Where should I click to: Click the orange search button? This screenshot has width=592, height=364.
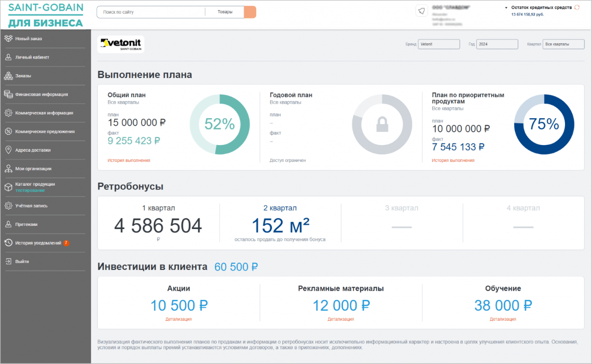tap(250, 12)
